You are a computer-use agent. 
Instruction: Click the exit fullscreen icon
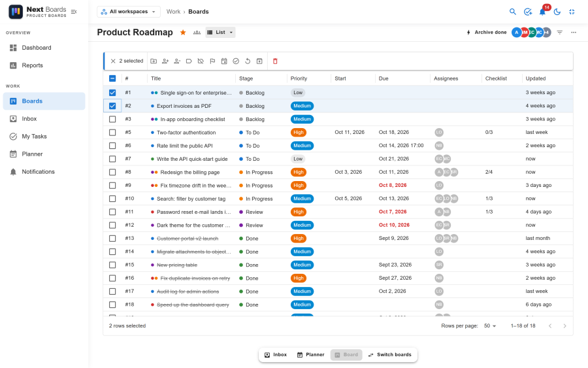(572, 12)
